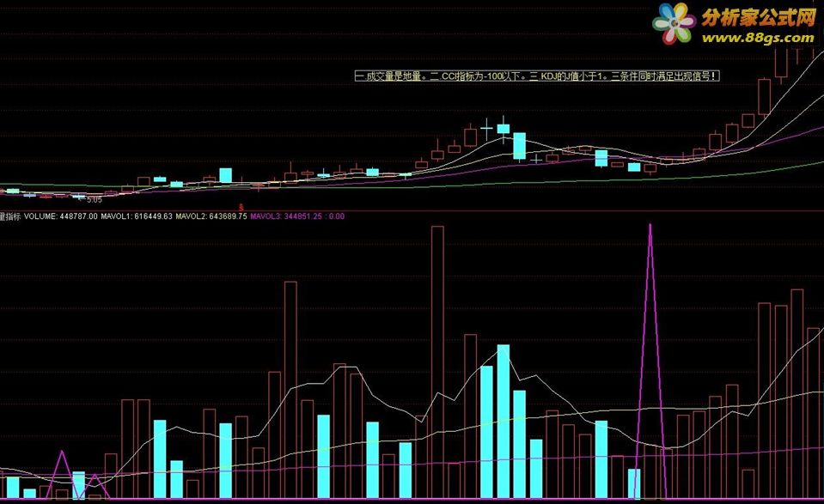Click the short cyan volume bar under big magenta spike
This screenshot has width=824, height=504.
coord(634,483)
